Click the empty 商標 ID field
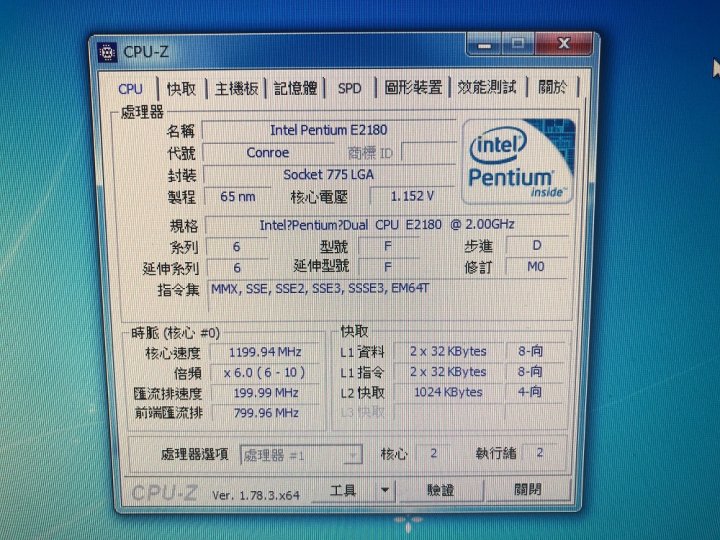Image resolution: width=720 pixels, height=540 pixels. pyautogui.click(x=428, y=152)
